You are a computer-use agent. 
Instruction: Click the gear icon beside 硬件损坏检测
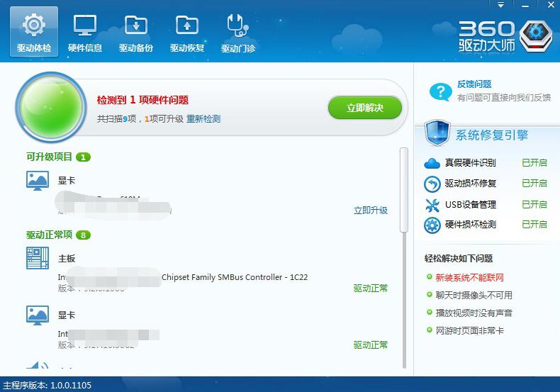432,225
